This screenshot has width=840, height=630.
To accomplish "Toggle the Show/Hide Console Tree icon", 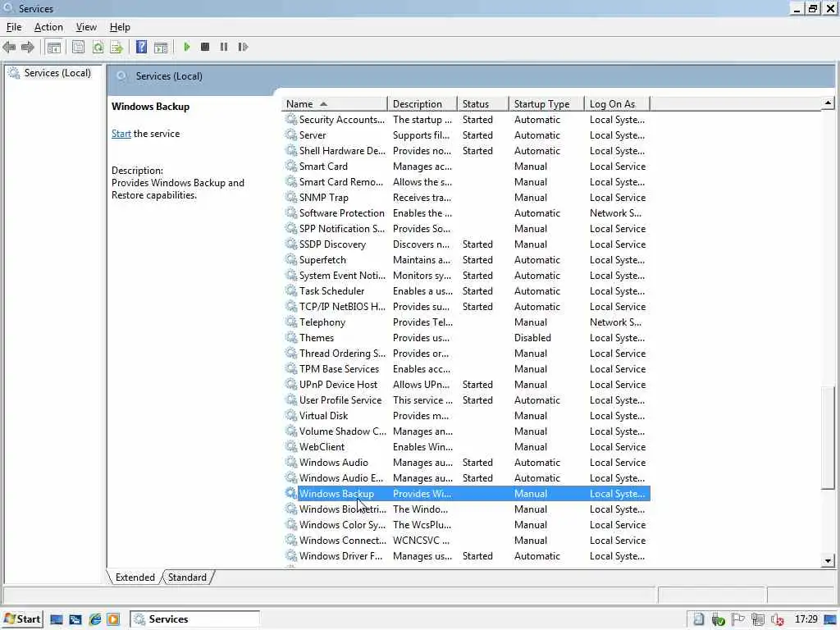I will click(53, 47).
